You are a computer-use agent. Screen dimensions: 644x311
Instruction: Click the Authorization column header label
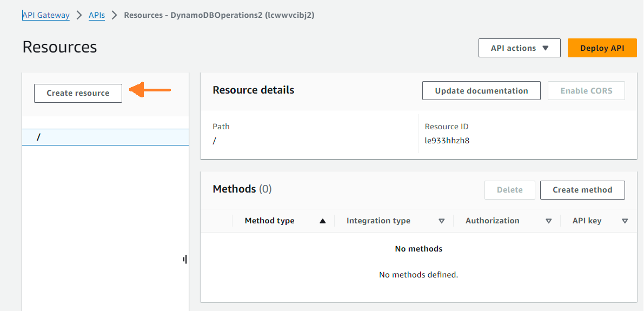[x=492, y=221]
